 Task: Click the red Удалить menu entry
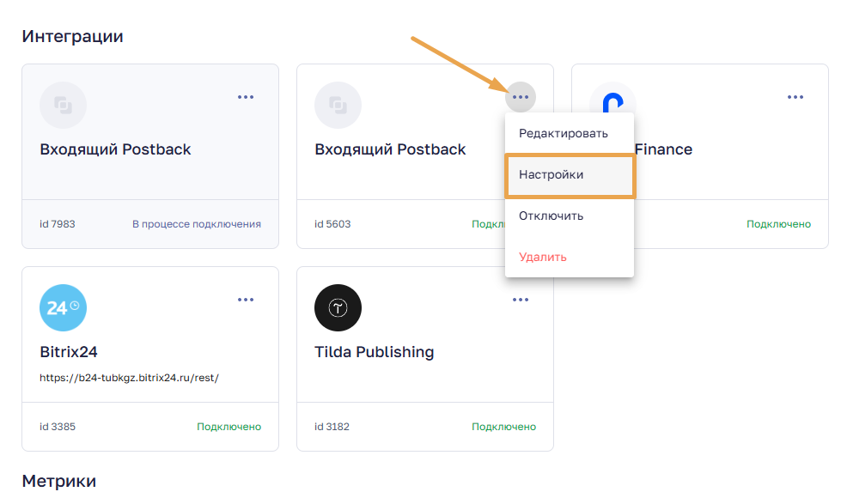point(542,257)
